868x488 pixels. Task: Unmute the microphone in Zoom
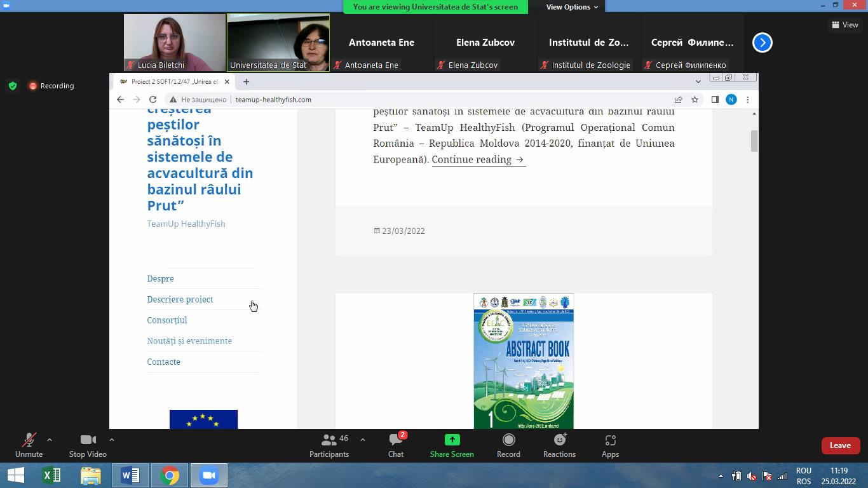[x=29, y=444]
